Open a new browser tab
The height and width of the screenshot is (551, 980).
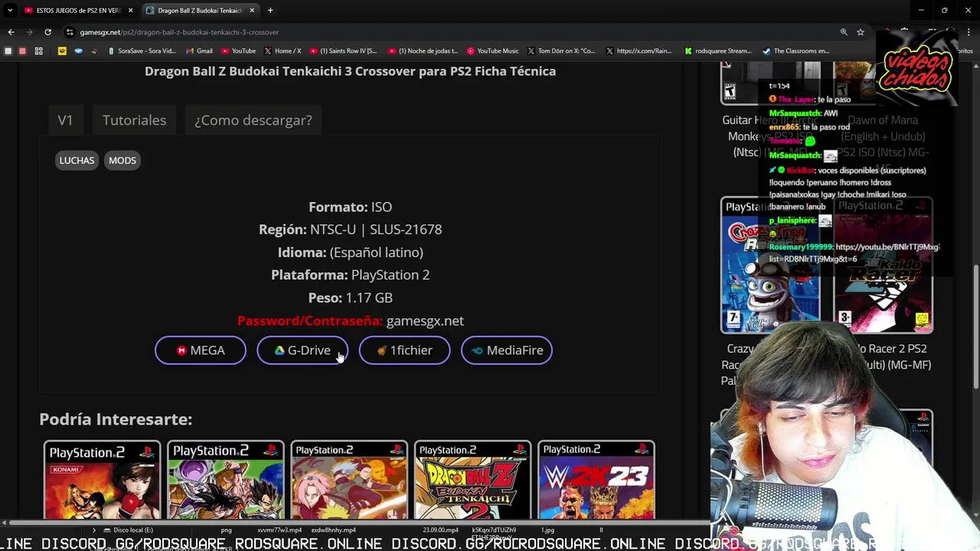(x=270, y=11)
